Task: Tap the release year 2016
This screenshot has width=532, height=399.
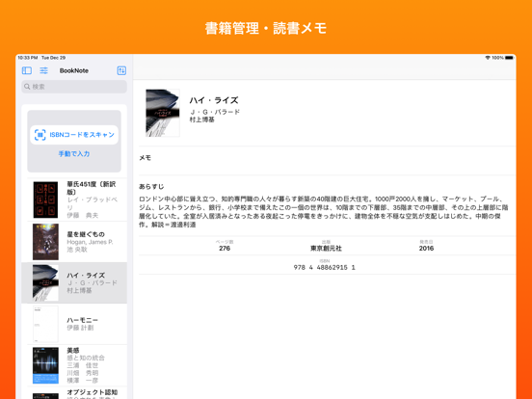Action: tap(426, 249)
